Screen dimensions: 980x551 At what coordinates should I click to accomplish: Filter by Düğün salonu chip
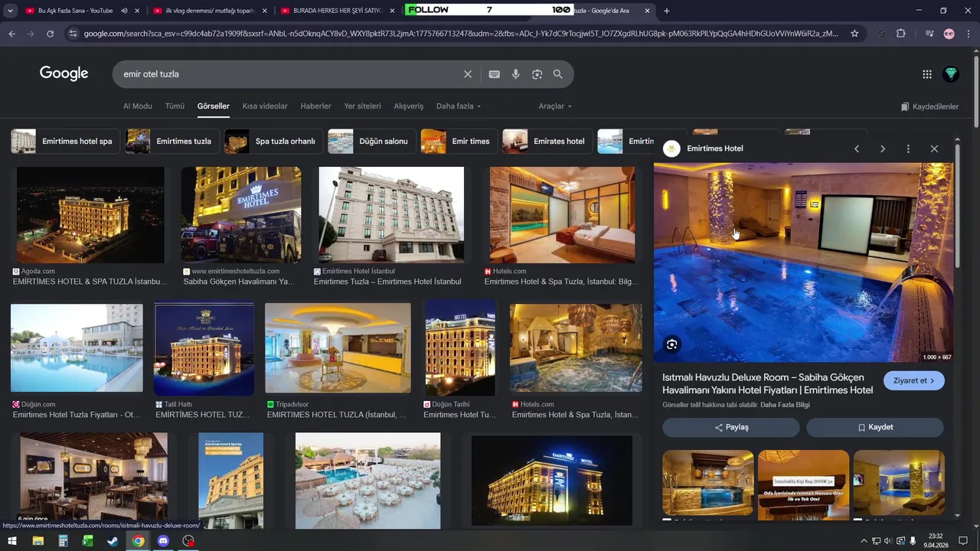tap(372, 142)
